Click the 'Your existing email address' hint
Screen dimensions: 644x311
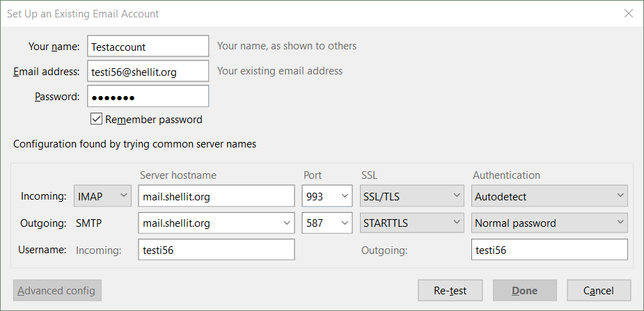click(x=280, y=71)
